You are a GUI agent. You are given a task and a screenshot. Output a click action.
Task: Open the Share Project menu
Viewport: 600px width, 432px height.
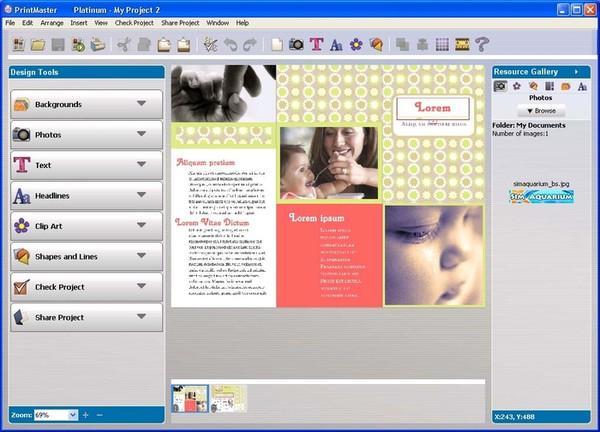(x=179, y=22)
